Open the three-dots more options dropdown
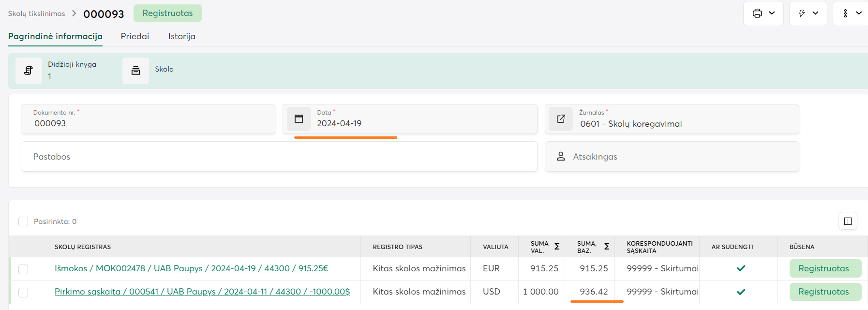 tap(851, 14)
